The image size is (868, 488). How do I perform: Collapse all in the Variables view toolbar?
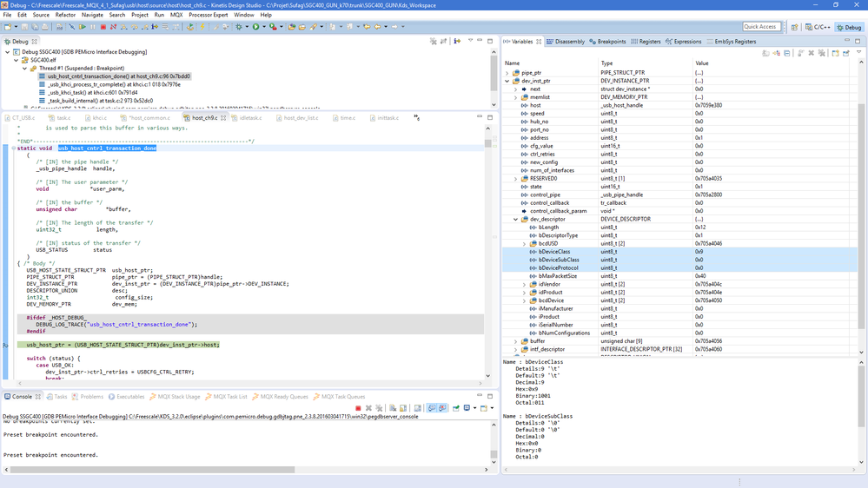coord(786,53)
